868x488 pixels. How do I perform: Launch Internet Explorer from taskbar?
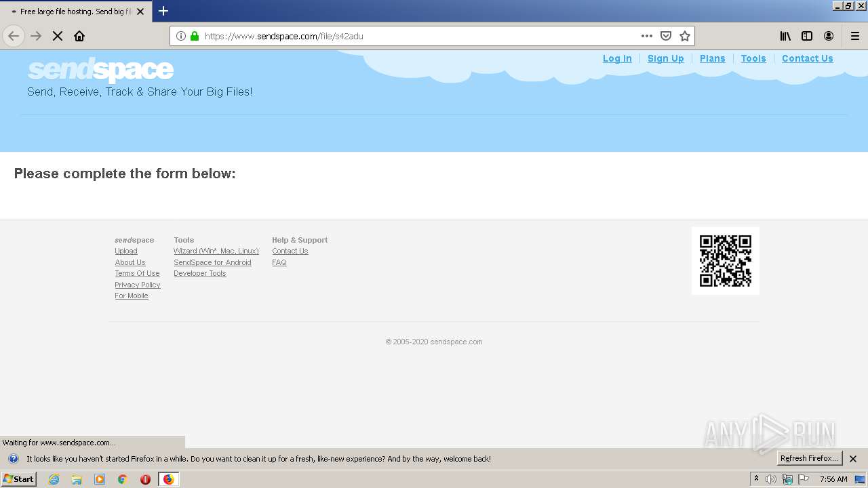pos(54,479)
